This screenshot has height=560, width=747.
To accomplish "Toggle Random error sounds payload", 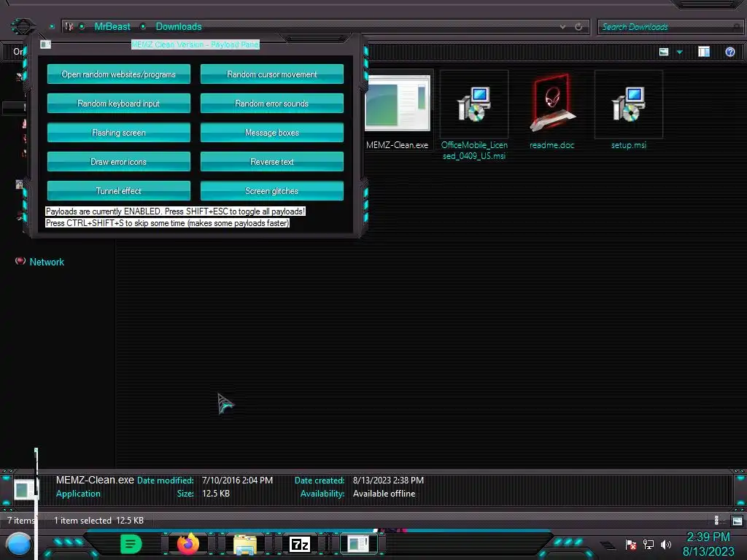I will 272,104.
